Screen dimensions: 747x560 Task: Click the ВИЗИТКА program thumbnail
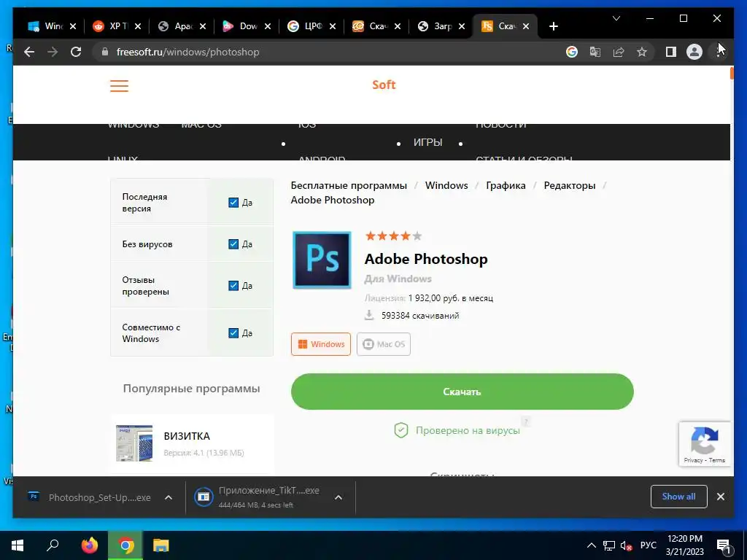pos(134,443)
